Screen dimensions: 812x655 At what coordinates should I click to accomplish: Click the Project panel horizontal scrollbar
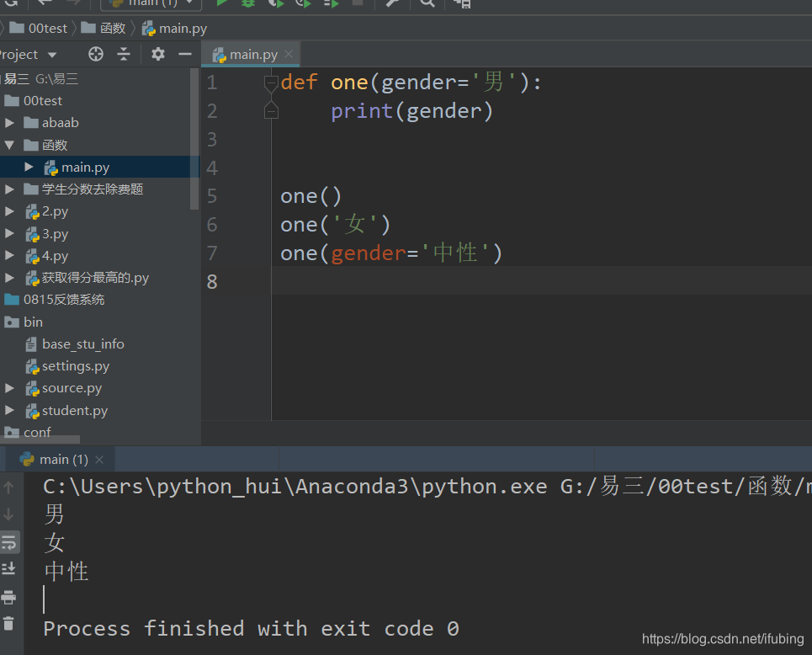pos(40,439)
